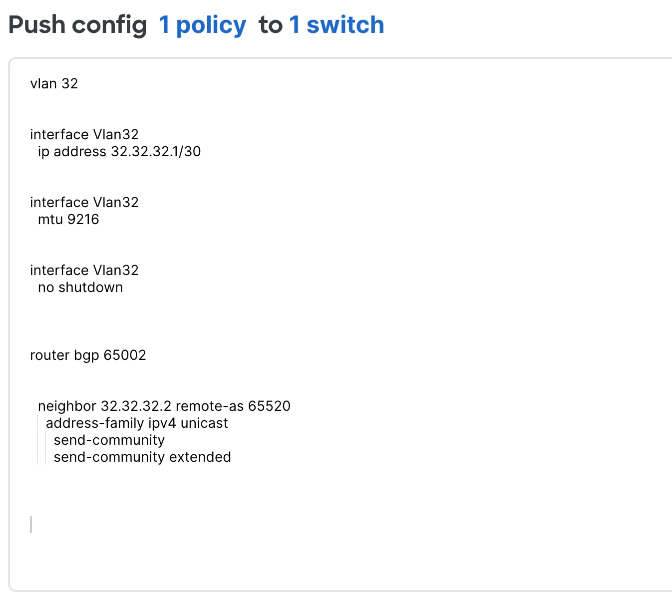Select the no shutdown line
The height and width of the screenshot is (616, 672).
(80, 287)
